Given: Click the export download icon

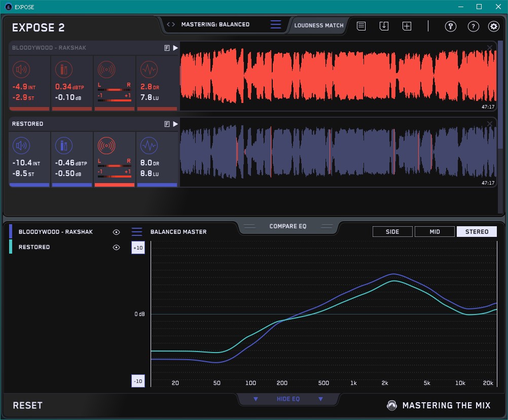Looking at the screenshot, I should 384,26.
